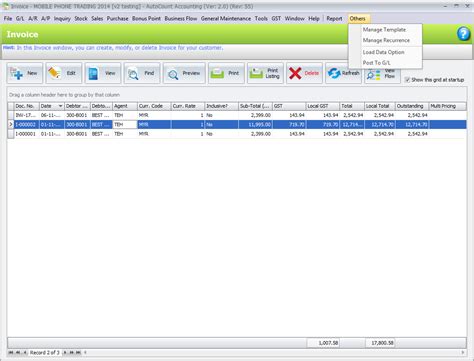Open the G/L menu
The width and height of the screenshot is (474, 361).
coord(20,19)
